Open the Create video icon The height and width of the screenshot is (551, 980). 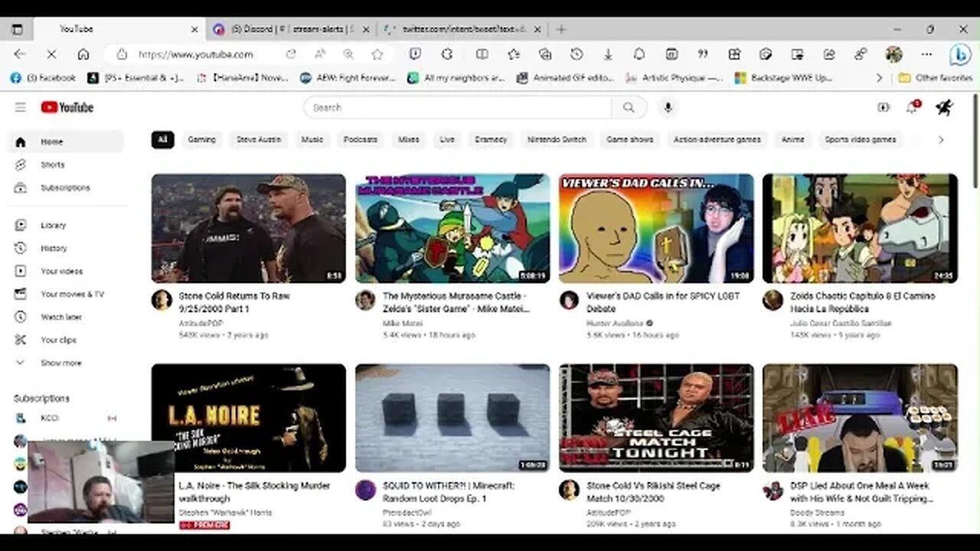(x=884, y=108)
